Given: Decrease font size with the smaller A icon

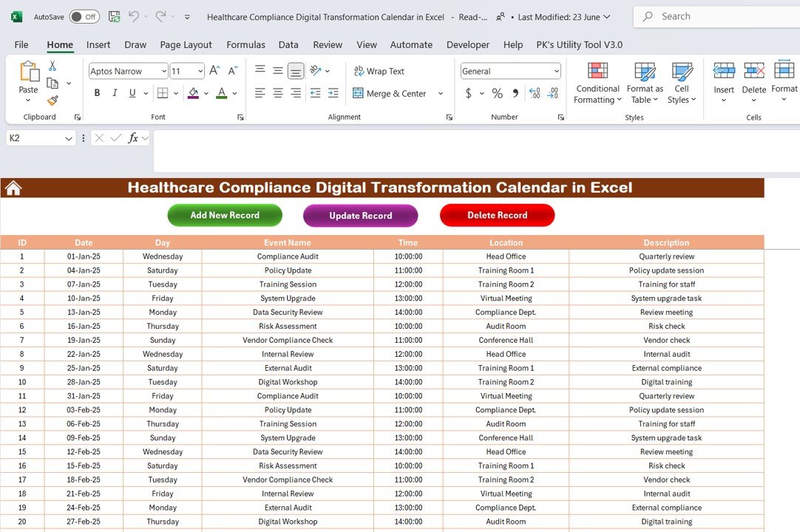Looking at the screenshot, I should 233,70.
